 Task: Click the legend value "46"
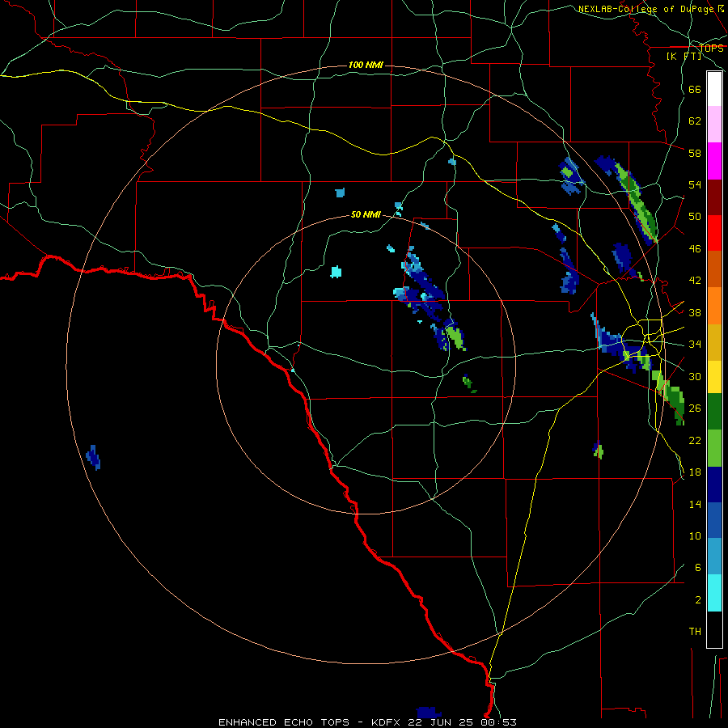pyautogui.click(x=695, y=249)
